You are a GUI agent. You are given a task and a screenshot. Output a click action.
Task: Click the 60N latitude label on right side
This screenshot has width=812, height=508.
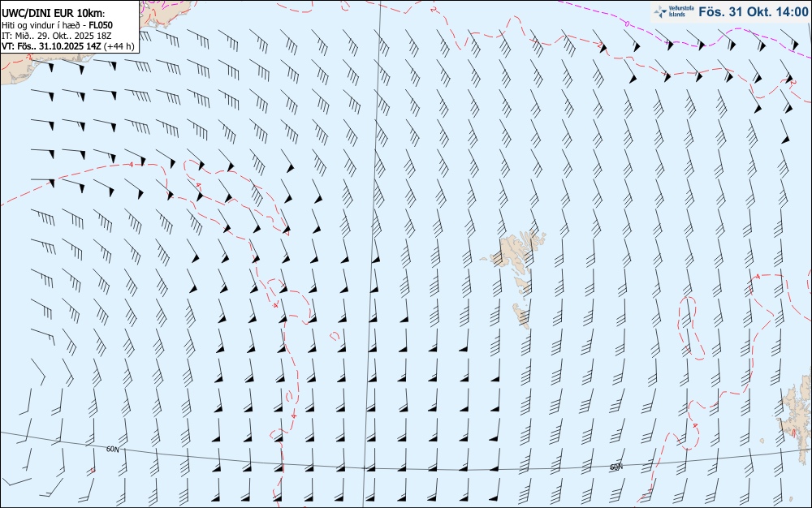click(x=615, y=467)
